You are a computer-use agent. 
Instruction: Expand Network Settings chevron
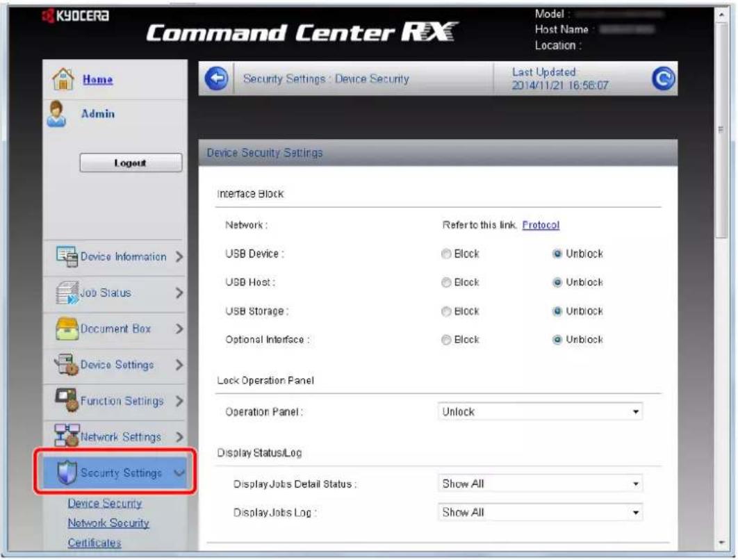[179, 437]
